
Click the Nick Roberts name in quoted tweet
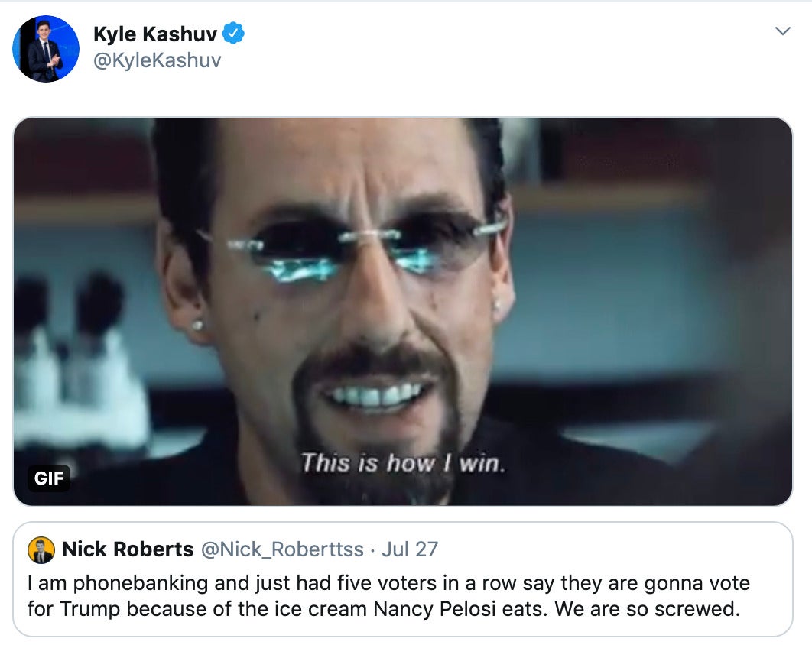[x=128, y=549]
